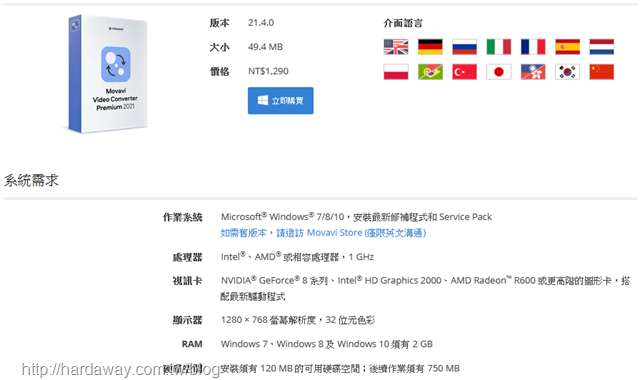Click the Windows logo on buy button
This screenshot has width=640, height=380.
(x=263, y=100)
